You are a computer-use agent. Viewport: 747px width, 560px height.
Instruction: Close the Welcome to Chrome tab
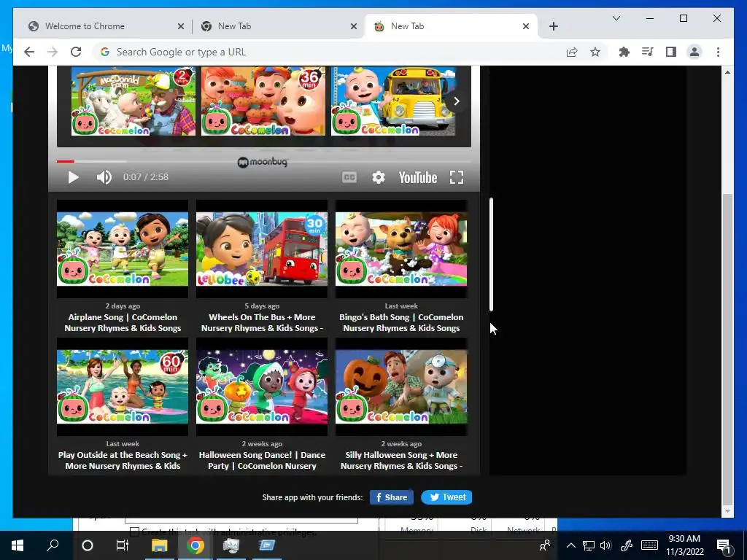tap(181, 26)
